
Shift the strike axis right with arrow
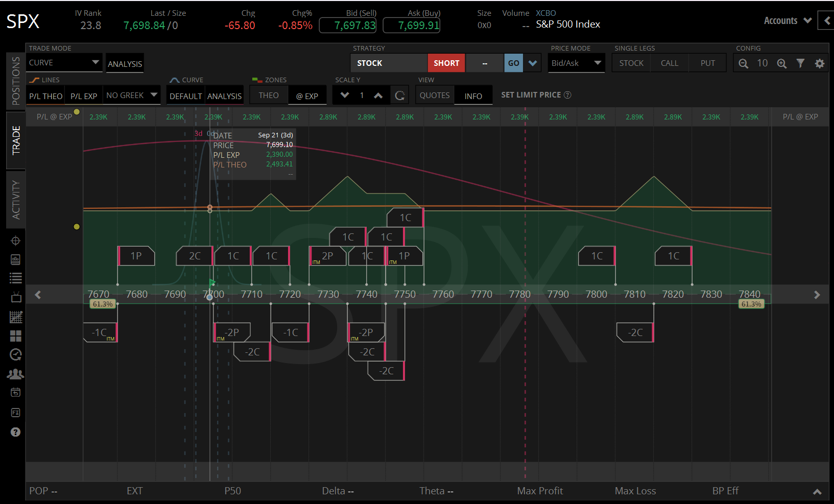tap(817, 295)
